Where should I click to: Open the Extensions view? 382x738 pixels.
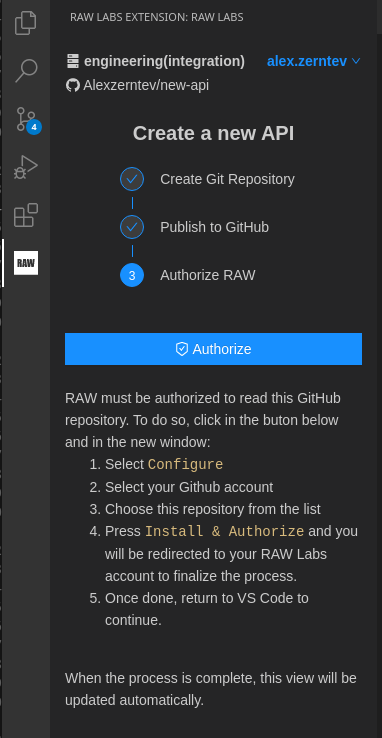25,215
